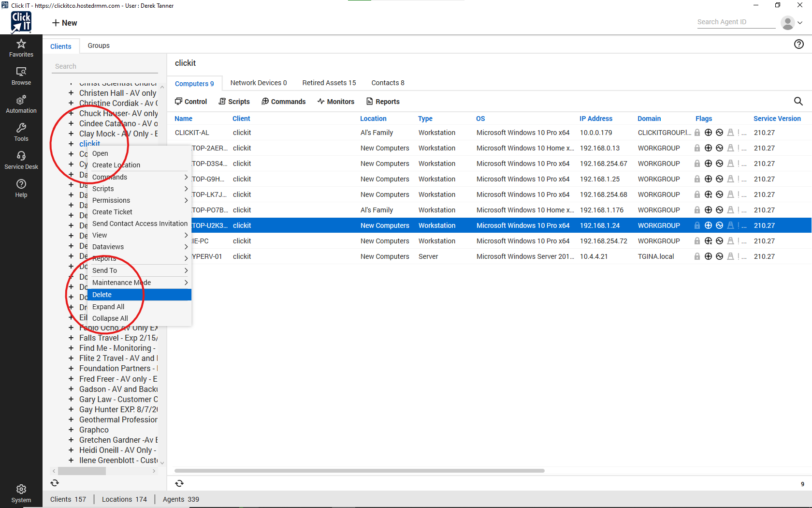Sort by the Location column header
Screen dimensions: 812x508
373,119
